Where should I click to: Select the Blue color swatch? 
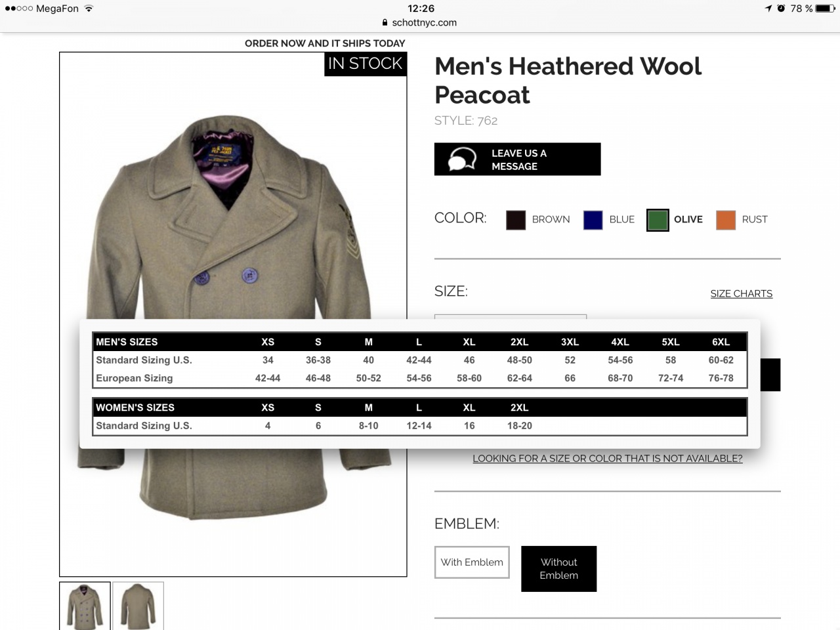[593, 220]
